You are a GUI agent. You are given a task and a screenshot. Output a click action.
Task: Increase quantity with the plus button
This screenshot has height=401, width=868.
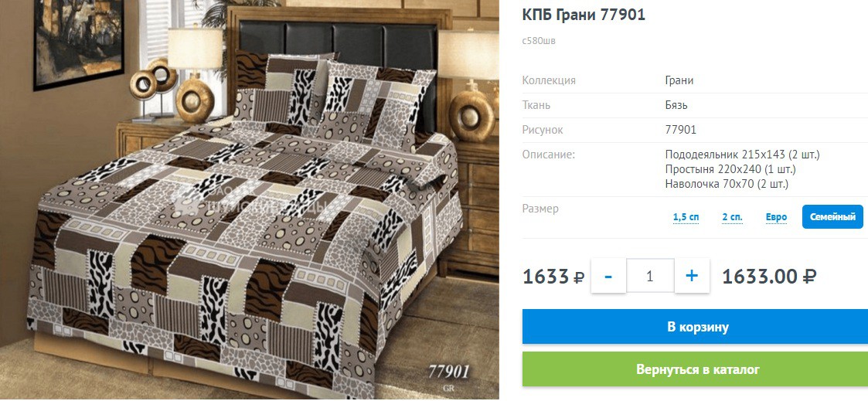coord(692,275)
